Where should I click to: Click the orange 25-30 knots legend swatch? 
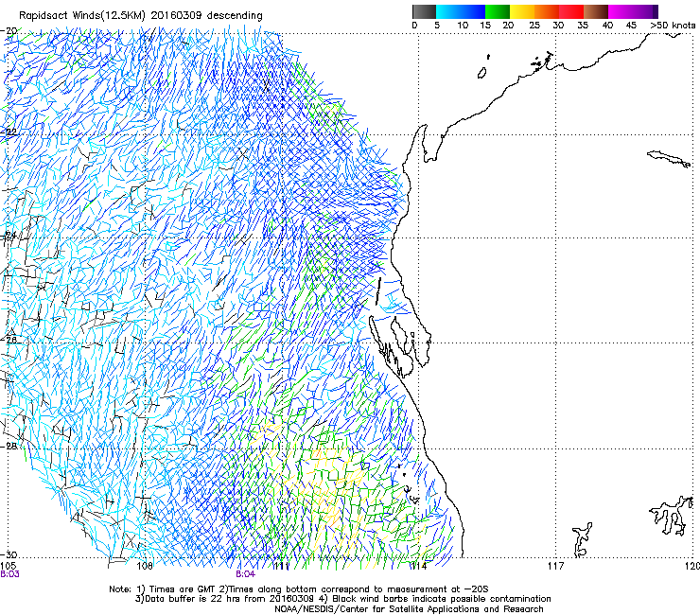click(547, 11)
